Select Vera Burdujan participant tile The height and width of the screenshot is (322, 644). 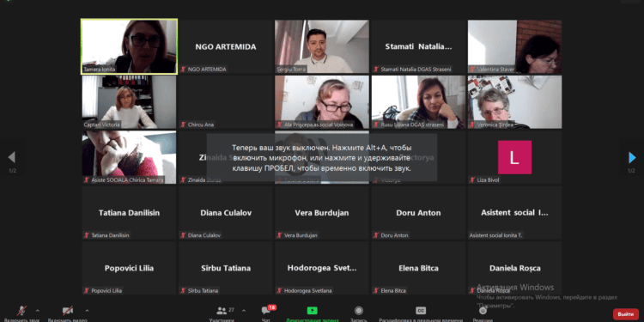point(322,213)
